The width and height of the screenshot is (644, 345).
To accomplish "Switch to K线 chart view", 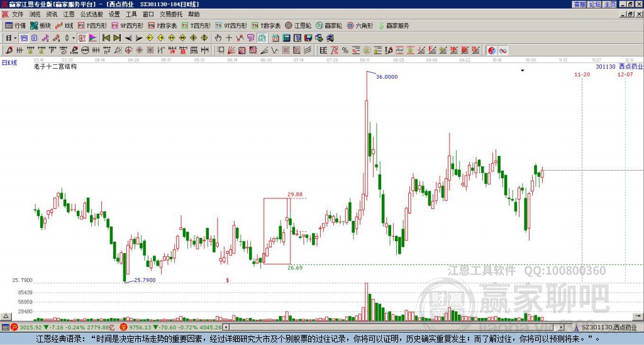I will 65,25.
